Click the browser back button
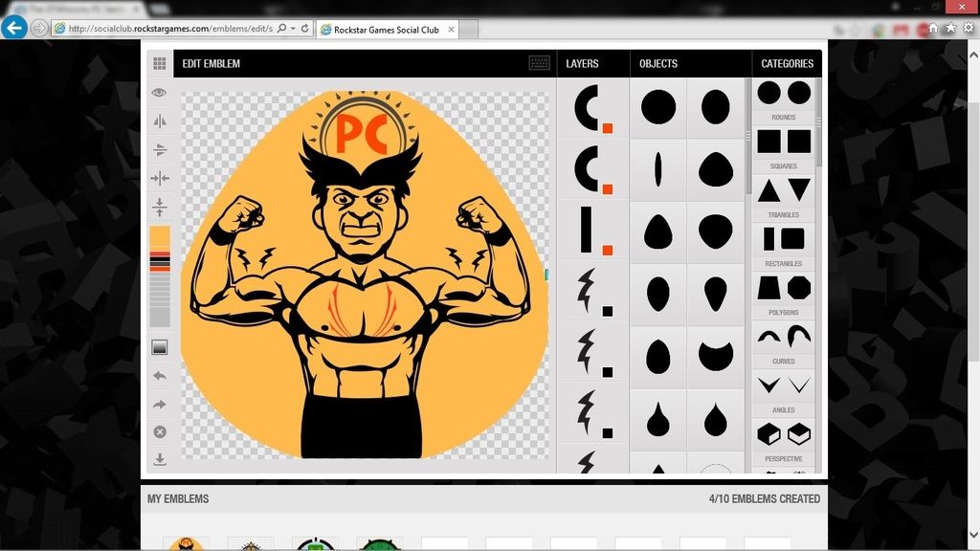This screenshot has height=551, width=980. (x=14, y=28)
